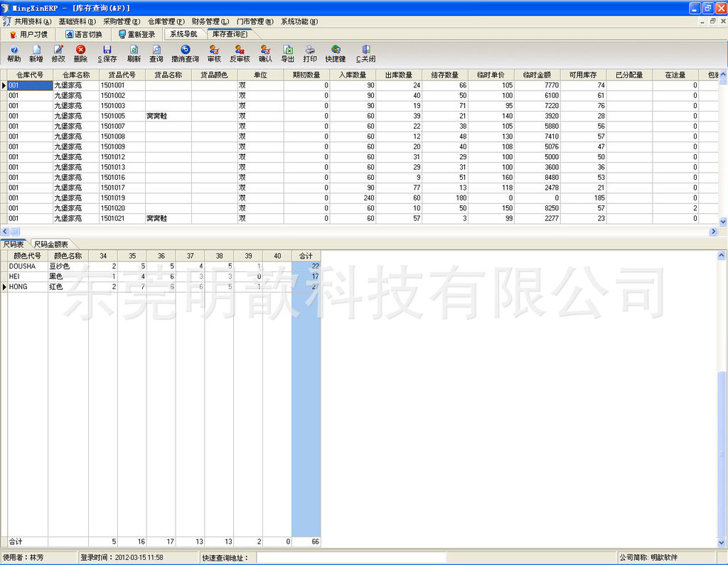
Task: Click the HONG color code row
Action: click(28, 286)
